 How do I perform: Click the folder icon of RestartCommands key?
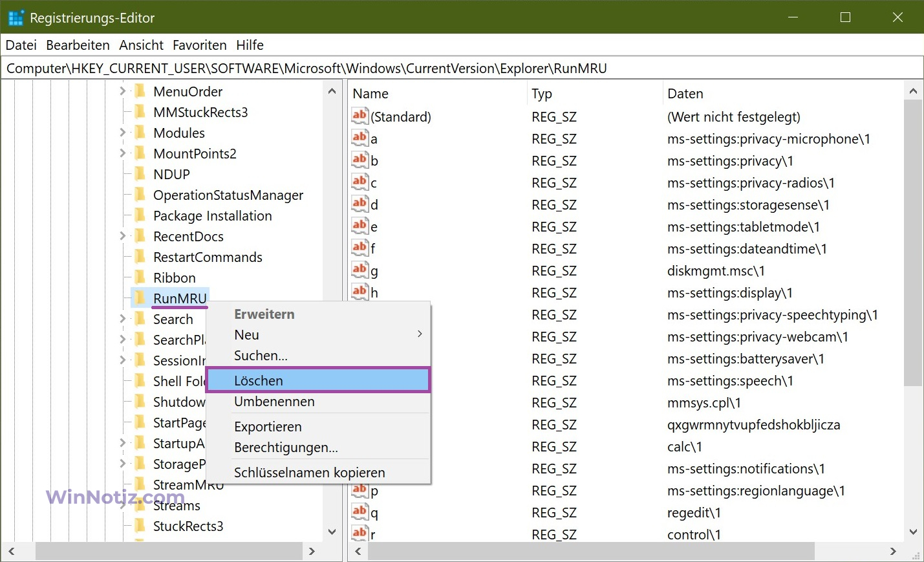(x=140, y=257)
